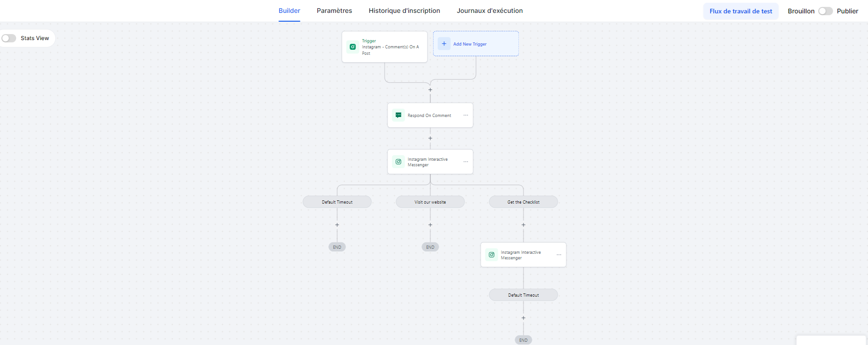Click the Default Timeout pill under the lower messenger node

point(523,295)
